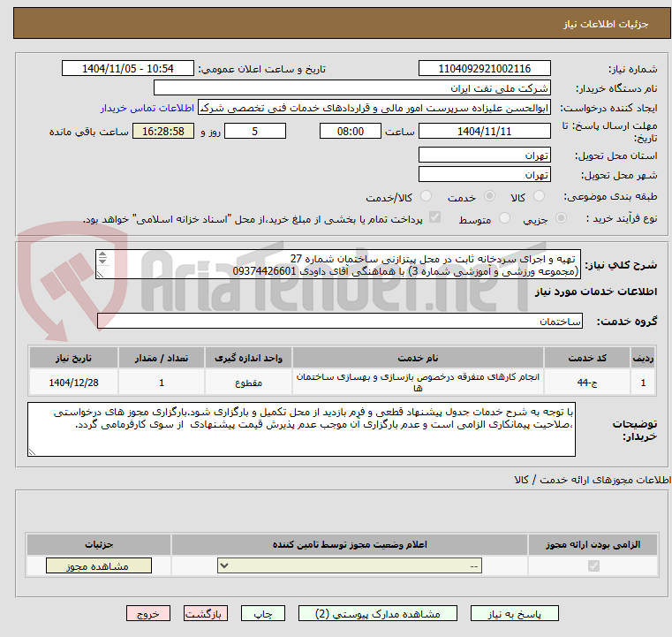Click the واحد اندازه گیری column header
Screen dimensions: 672x637
(248, 358)
